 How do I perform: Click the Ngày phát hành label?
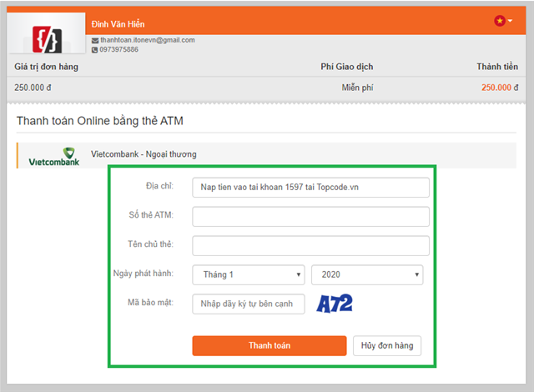point(144,274)
